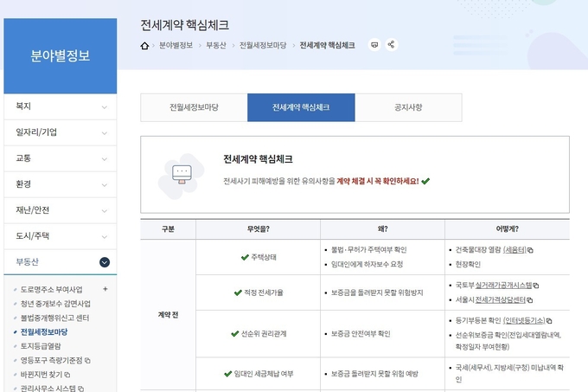Expand the 복지 sidebar category
This screenshot has height=392, width=588.
coord(105,106)
